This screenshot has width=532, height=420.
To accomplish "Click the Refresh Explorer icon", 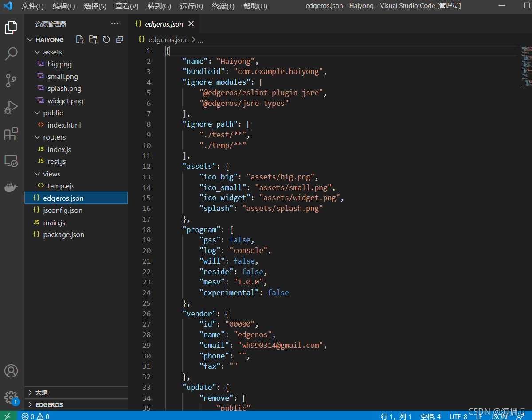I will coord(106,39).
